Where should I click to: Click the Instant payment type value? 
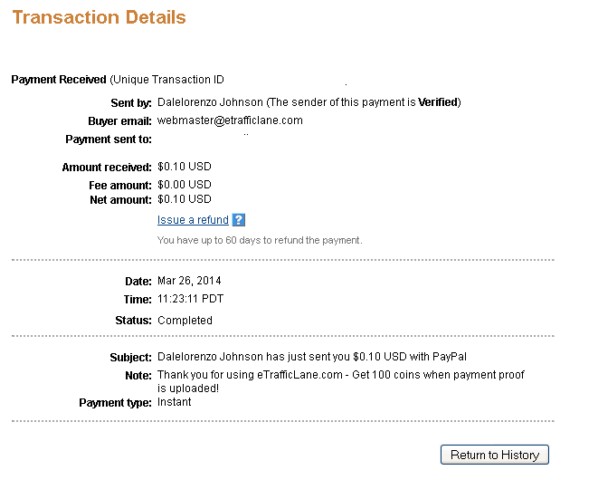coord(174,402)
